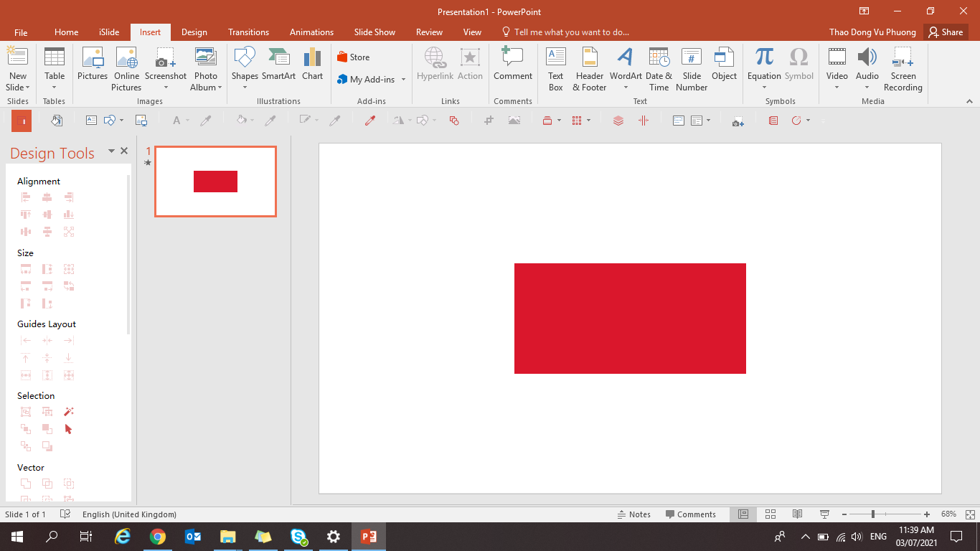Fit slide to current window
Viewport: 980px width, 551px height.
pyautogui.click(x=970, y=514)
